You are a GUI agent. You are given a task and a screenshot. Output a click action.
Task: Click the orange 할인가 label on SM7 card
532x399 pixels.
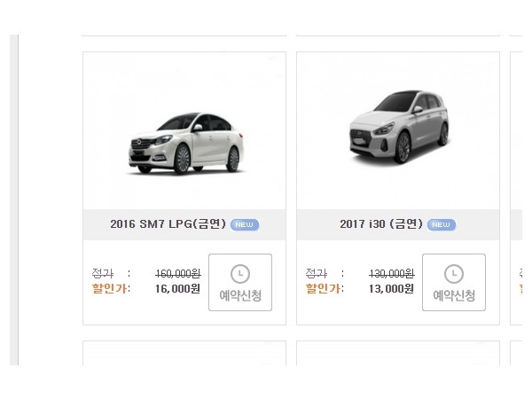click(110, 289)
